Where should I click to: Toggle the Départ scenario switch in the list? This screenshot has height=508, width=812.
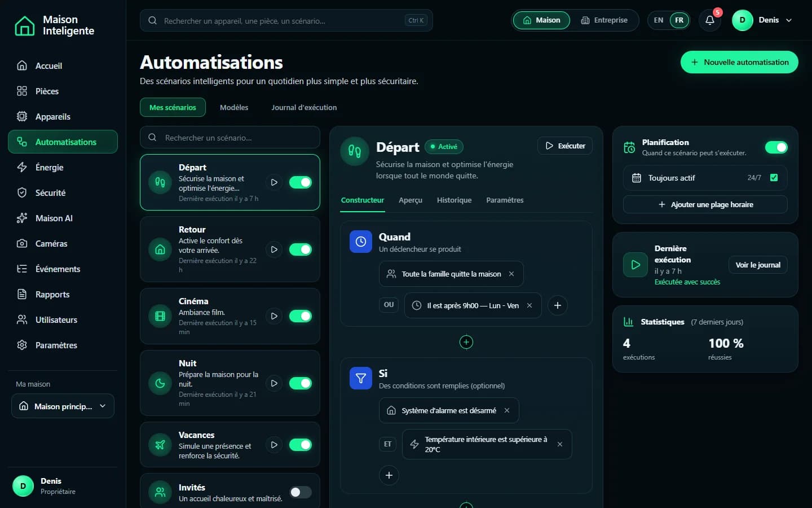coord(301,182)
